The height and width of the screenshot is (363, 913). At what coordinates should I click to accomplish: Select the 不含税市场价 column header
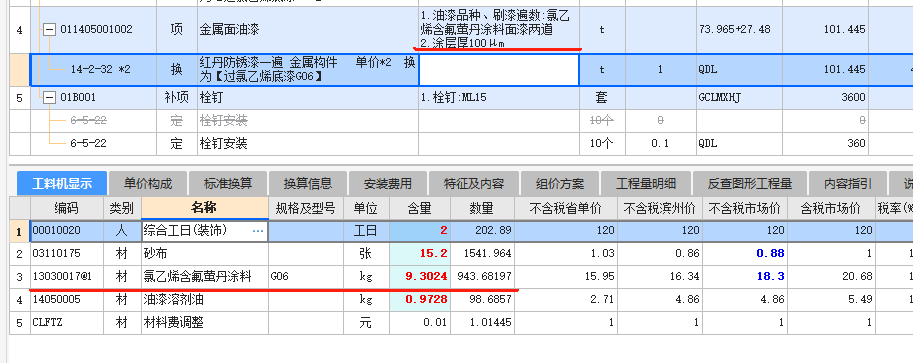pos(745,208)
